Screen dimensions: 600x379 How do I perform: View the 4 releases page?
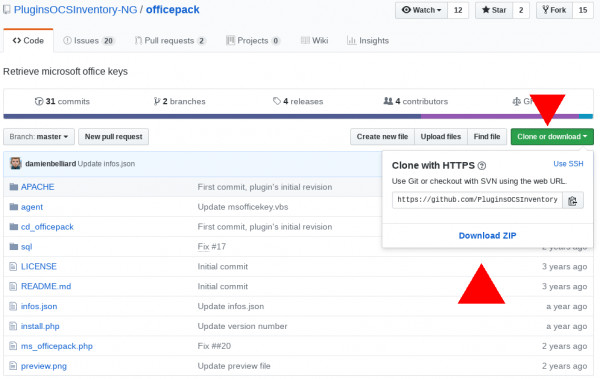coord(298,101)
